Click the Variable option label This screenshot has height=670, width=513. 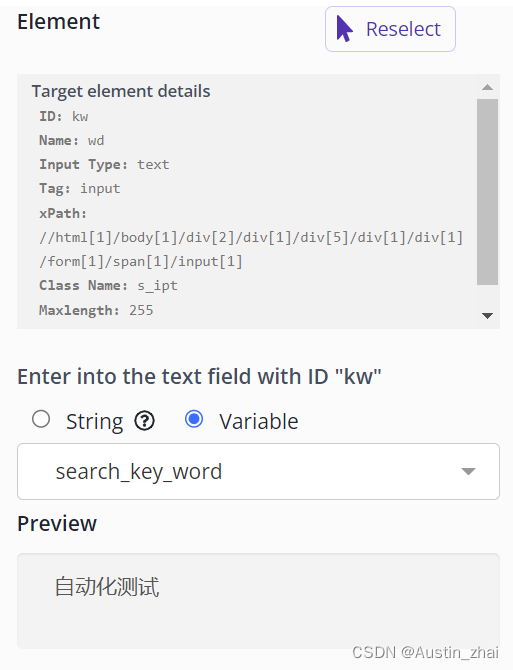click(x=259, y=422)
